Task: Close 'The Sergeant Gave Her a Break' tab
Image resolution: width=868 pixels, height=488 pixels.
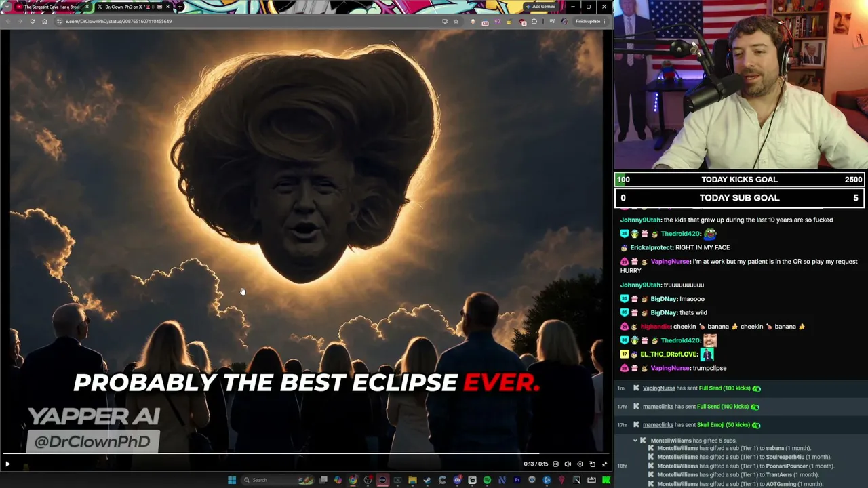Action: (86, 7)
